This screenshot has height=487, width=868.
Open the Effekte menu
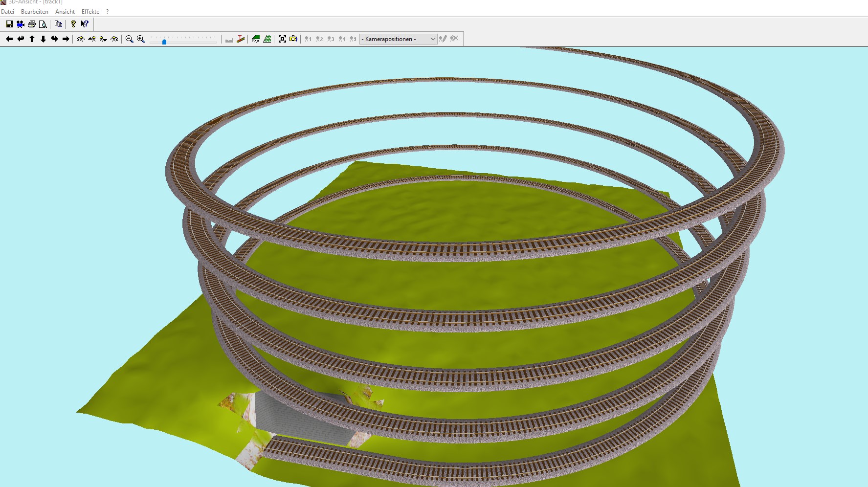click(x=90, y=12)
